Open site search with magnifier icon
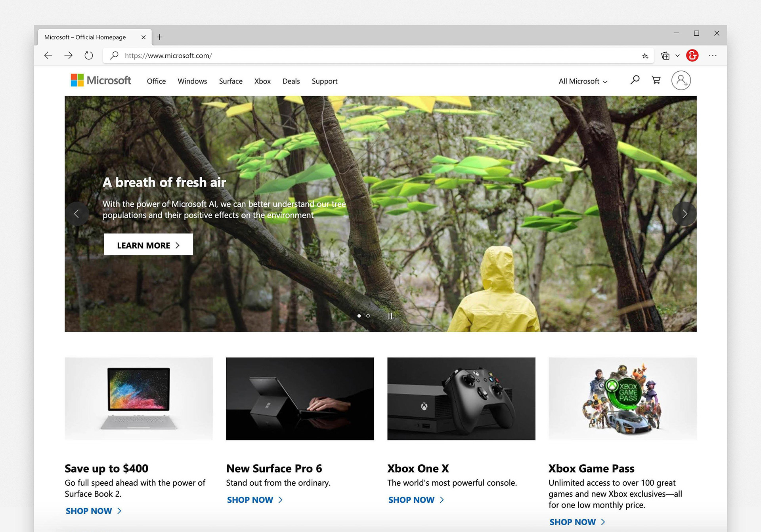This screenshot has height=532, width=761. [635, 80]
